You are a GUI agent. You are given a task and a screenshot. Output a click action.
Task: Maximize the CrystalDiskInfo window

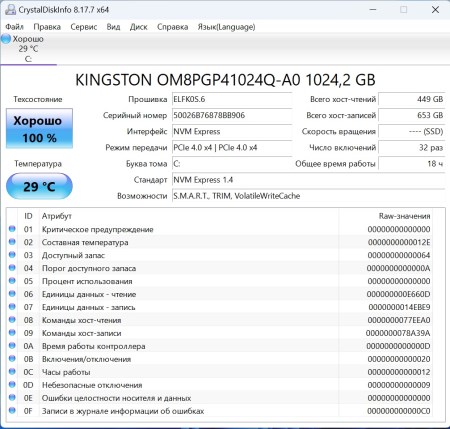403,10
